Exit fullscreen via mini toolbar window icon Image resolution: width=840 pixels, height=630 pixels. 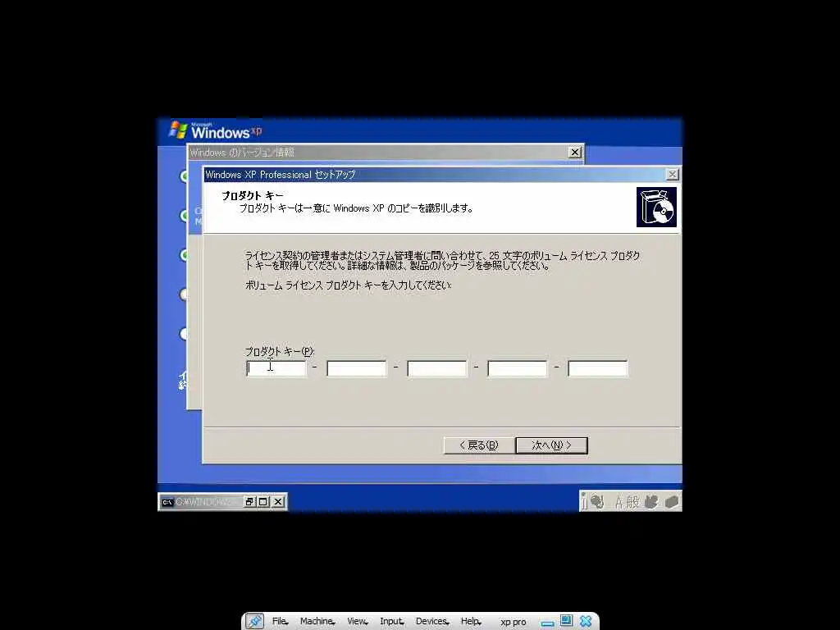(x=566, y=621)
